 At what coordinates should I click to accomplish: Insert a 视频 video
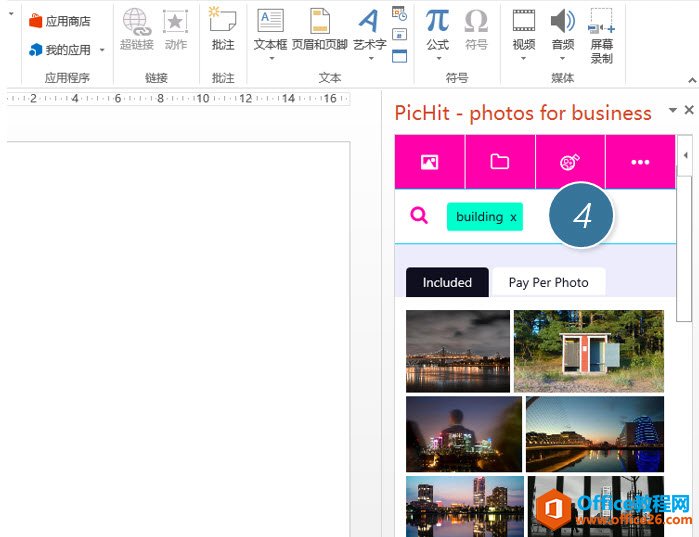click(x=524, y=28)
